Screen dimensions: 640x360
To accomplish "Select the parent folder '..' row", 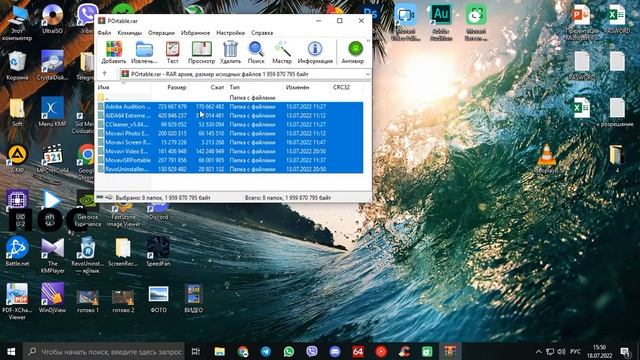I will tap(230, 98).
